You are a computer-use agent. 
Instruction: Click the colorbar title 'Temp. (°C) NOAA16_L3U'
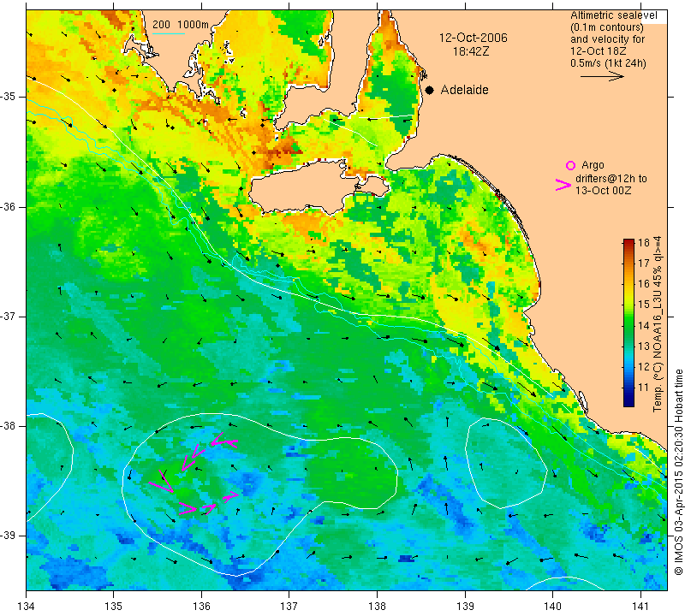coord(658,344)
